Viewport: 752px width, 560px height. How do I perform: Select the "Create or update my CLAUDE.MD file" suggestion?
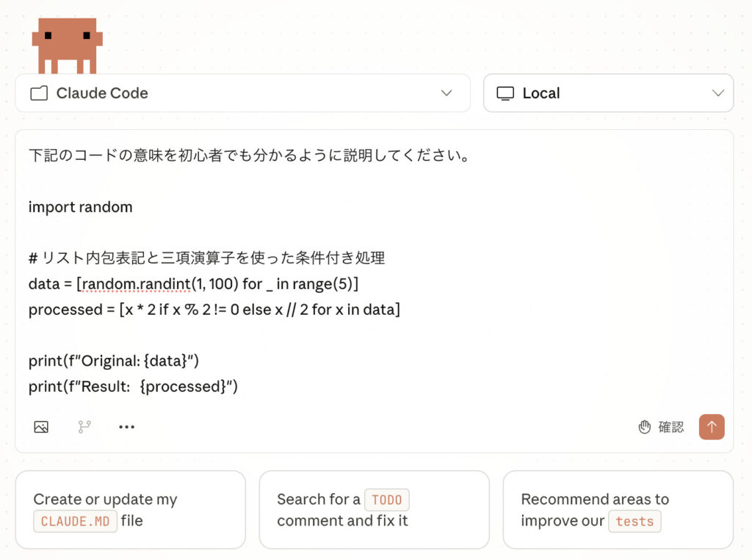click(130, 509)
